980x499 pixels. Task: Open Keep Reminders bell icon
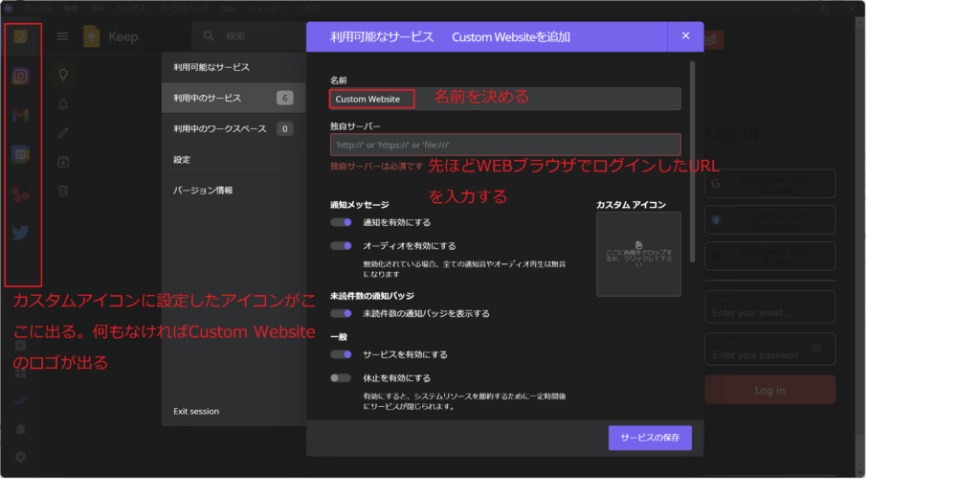pos(63,103)
